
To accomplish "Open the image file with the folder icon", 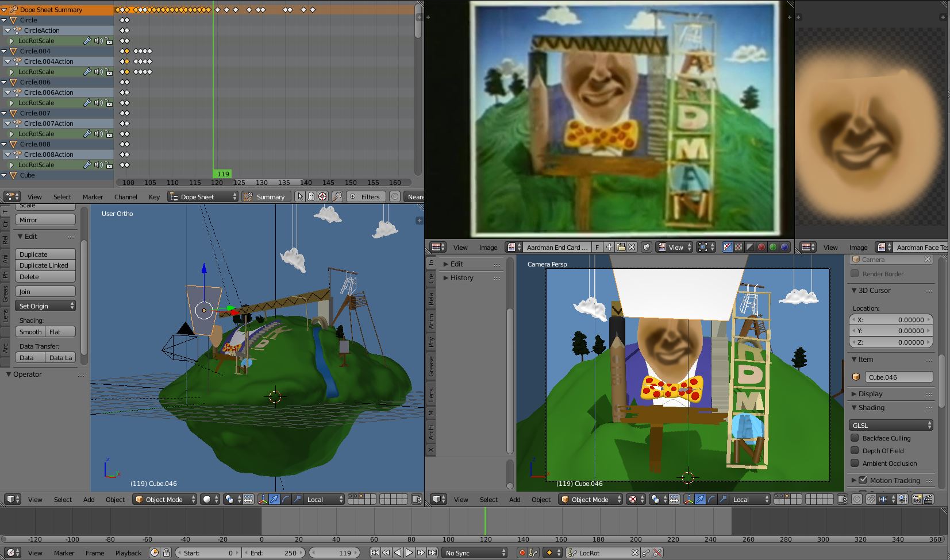I will pyautogui.click(x=621, y=247).
